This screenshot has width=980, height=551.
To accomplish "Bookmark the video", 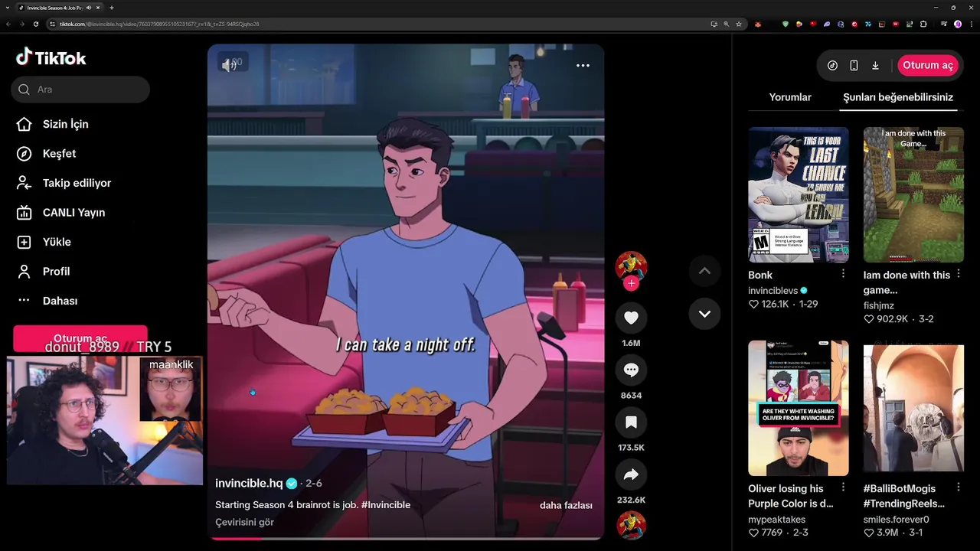I will (631, 422).
